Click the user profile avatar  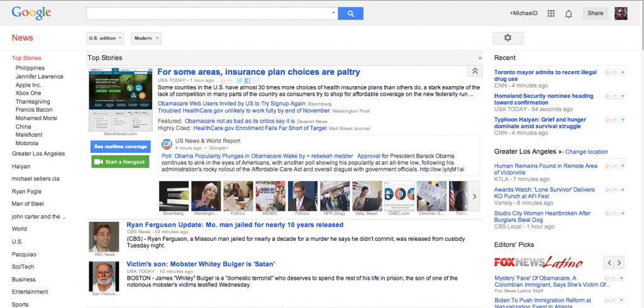click(x=621, y=13)
